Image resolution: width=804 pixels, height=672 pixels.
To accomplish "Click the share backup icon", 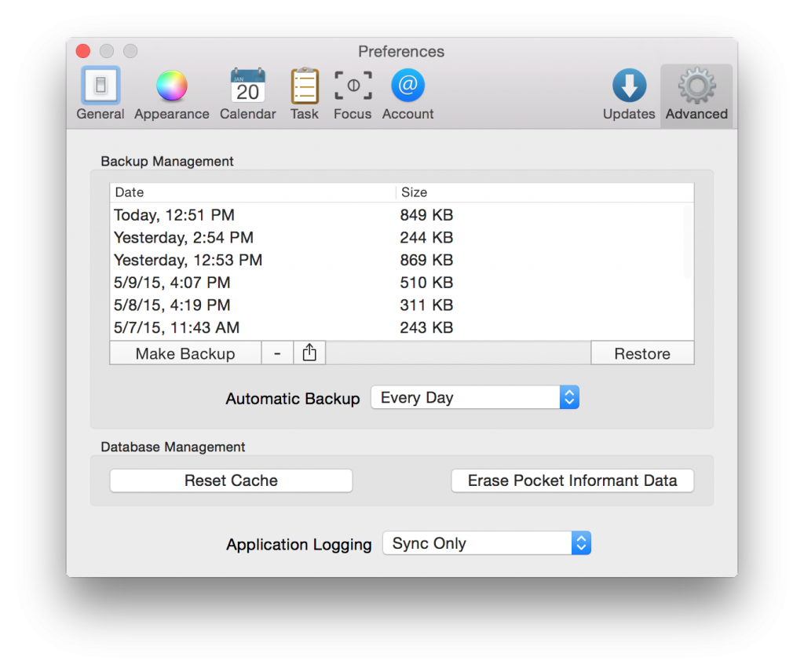I will (309, 353).
